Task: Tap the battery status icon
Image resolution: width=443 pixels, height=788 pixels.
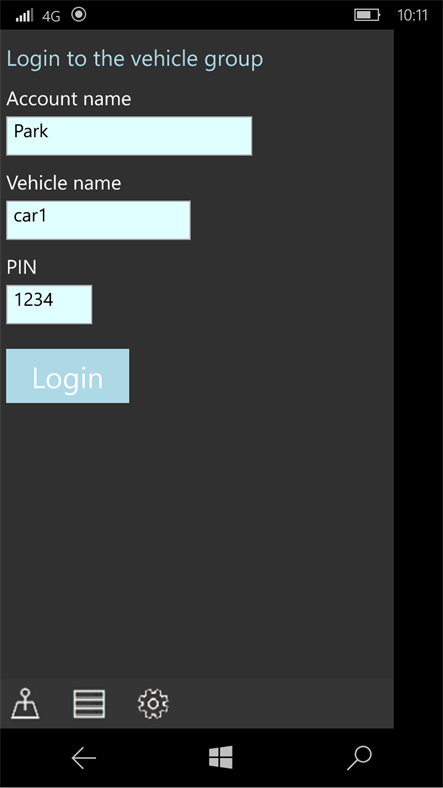Action: (x=367, y=15)
